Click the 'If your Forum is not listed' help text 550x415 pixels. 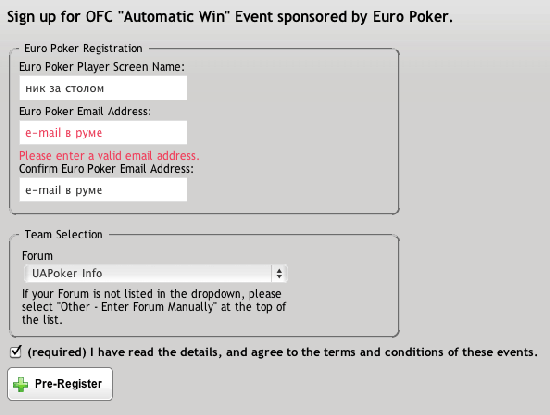(x=154, y=307)
